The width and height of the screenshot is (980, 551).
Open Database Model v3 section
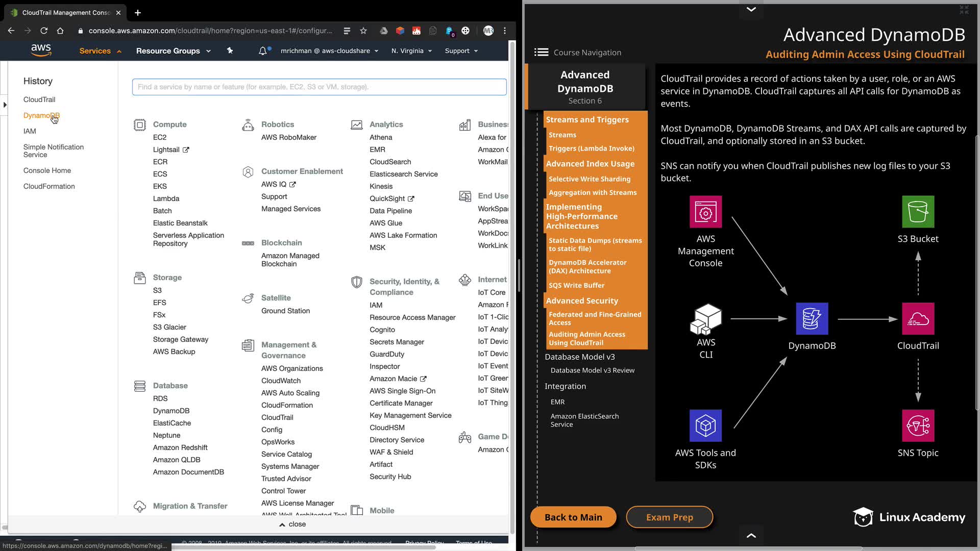point(579,357)
